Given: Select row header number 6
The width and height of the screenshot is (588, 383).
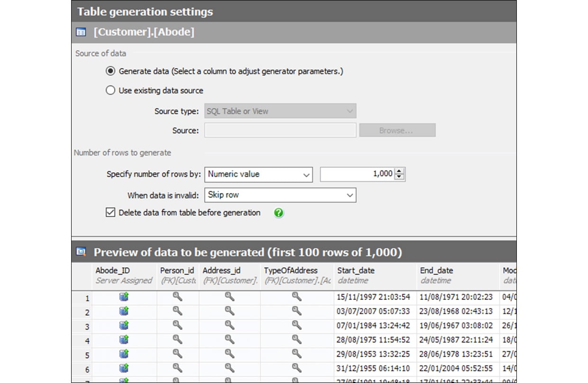Looking at the screenshot, I should (x=82, y=369).
